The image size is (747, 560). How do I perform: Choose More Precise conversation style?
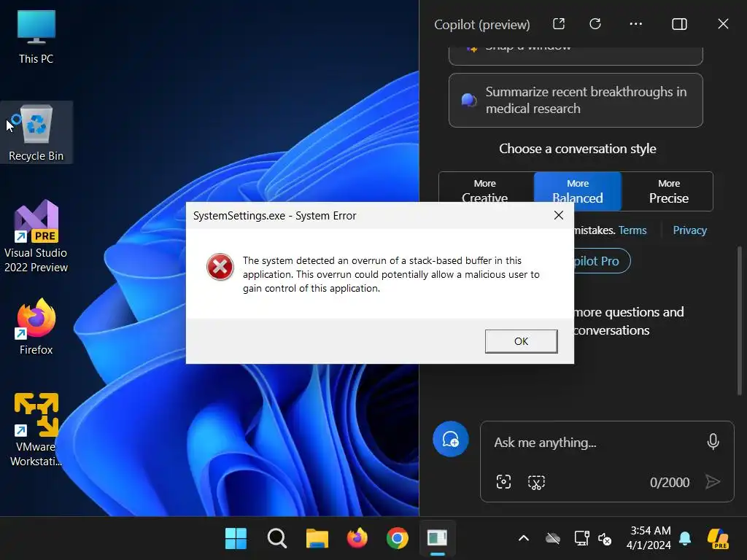click(x=668, y=192)
